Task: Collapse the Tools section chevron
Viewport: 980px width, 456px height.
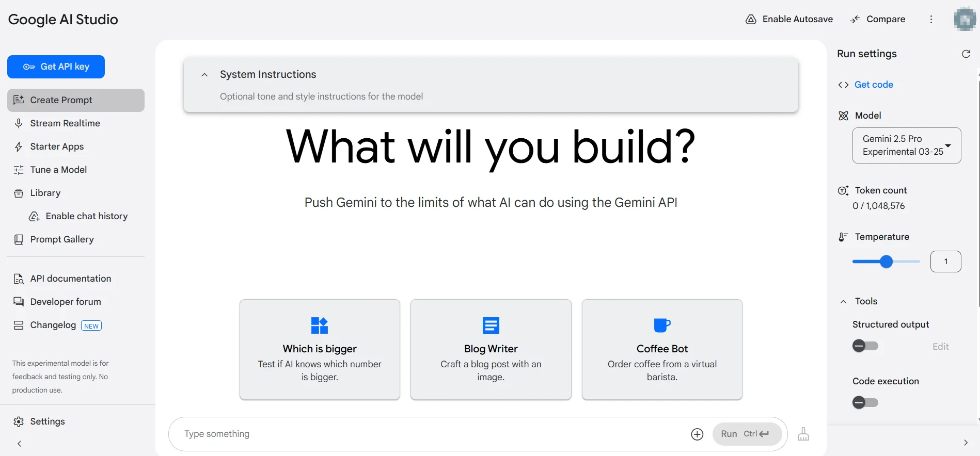Action: pos(843,302)
